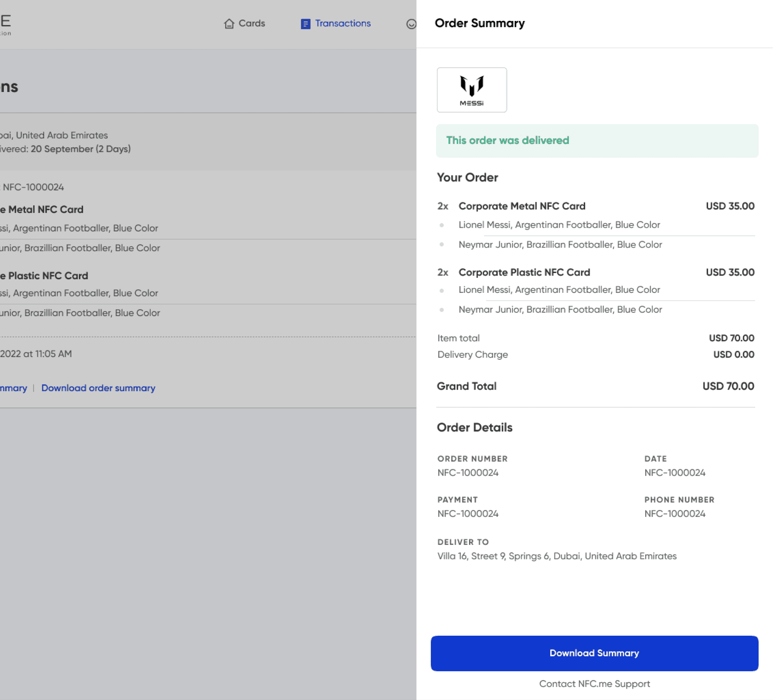Click the Lionel Messi line under Plastic card
The image size is (778, 700).
tap(559, 290)
